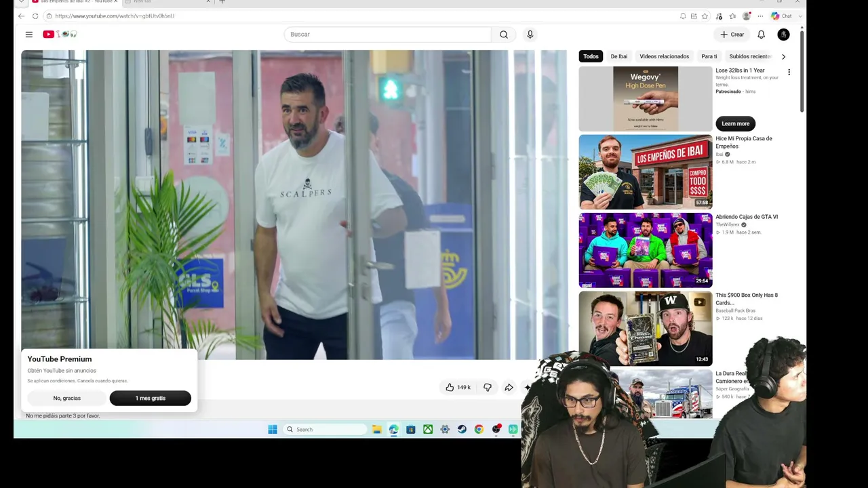
Task: Start voice search with the microphone
Action: 530,35
